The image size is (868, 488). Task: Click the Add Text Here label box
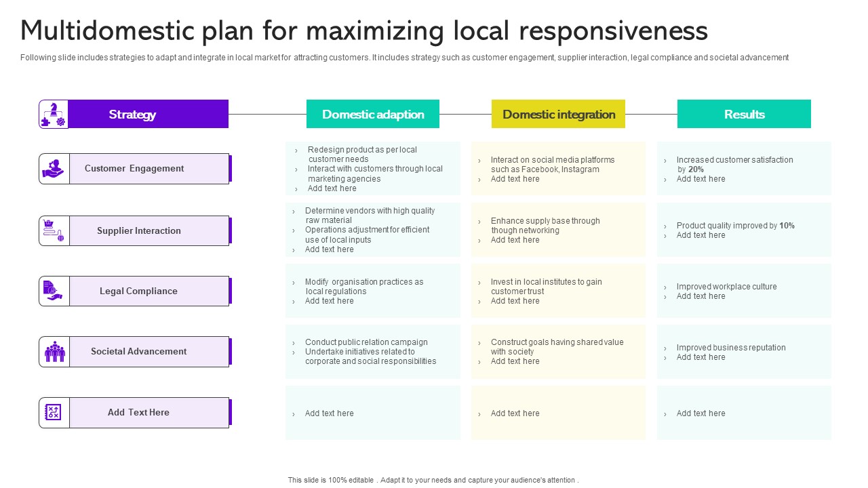pos(149,412)
